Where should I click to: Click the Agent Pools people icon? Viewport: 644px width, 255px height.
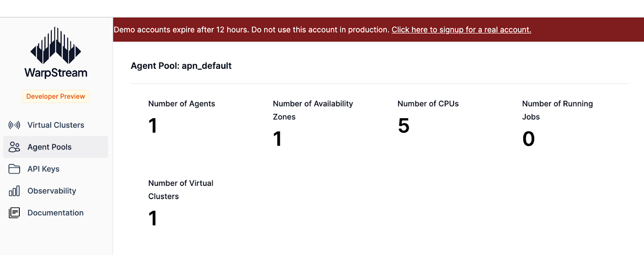14,147
